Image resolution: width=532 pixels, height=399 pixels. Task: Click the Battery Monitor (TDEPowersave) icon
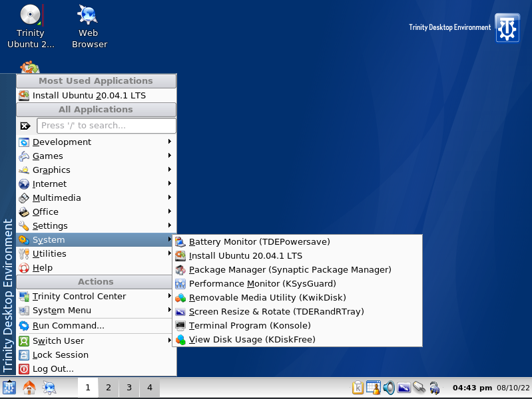pyautogui.click(x=180, y=242)
